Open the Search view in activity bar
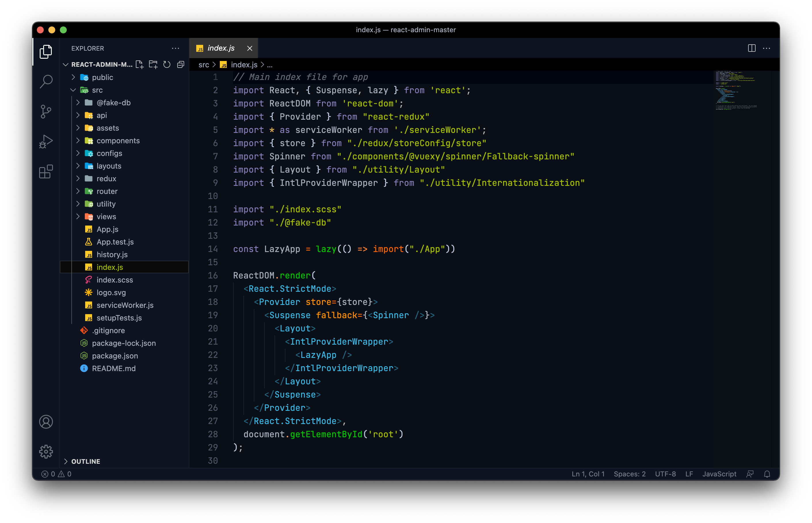 pyautogui.click(x=46, y=81)
